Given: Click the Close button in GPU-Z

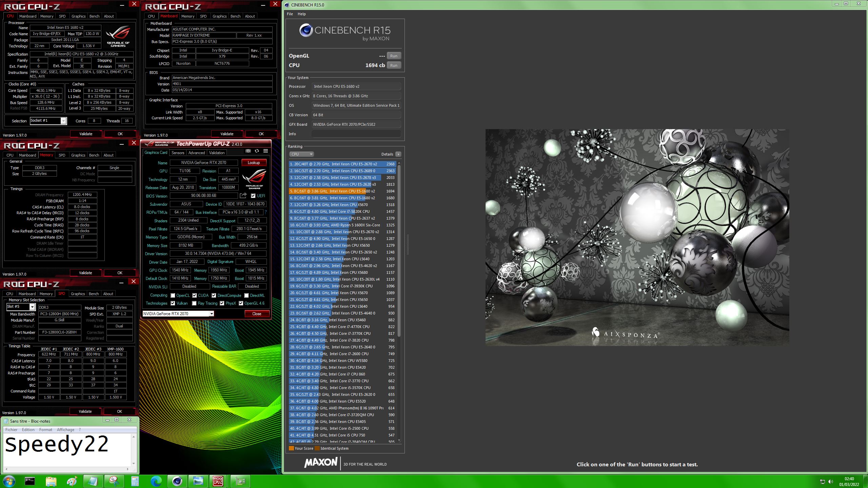Looking at the screenshot, I should 257,314.
